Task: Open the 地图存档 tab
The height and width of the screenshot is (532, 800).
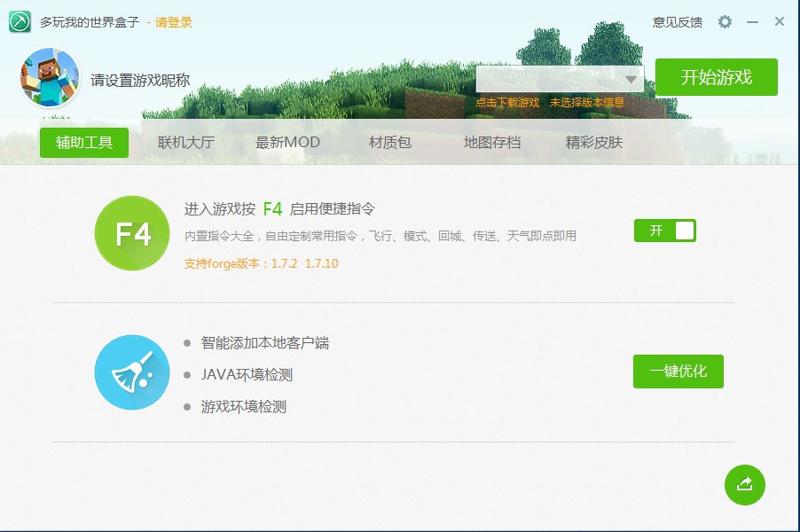Action: [x=492, y=142]
